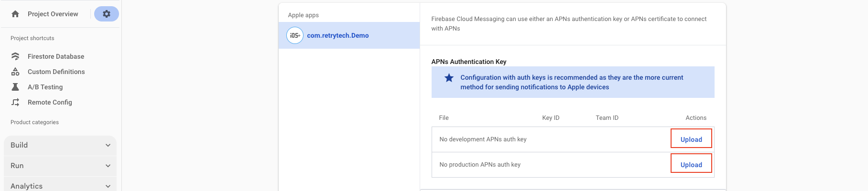This screenshot has height=191, width=868.
Task: Open A/B Testing from sidebar
Action: pos(45,87)
